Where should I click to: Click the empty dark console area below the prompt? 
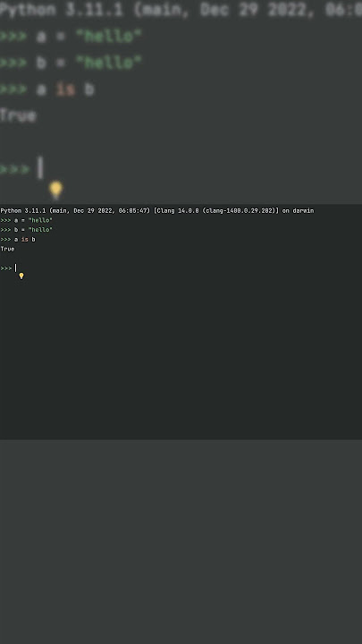pyautogui.click(x=181, y=357)
